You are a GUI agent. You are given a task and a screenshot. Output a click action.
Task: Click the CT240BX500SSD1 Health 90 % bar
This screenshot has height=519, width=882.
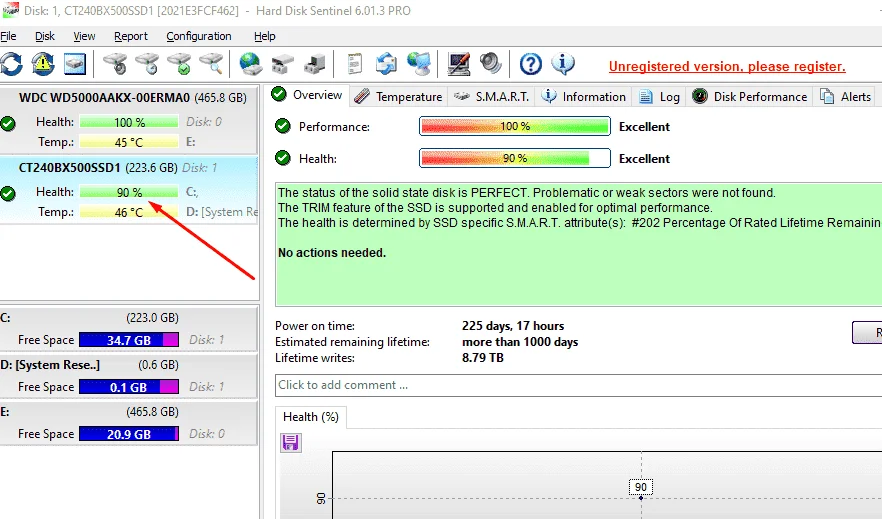click(129, 192)
